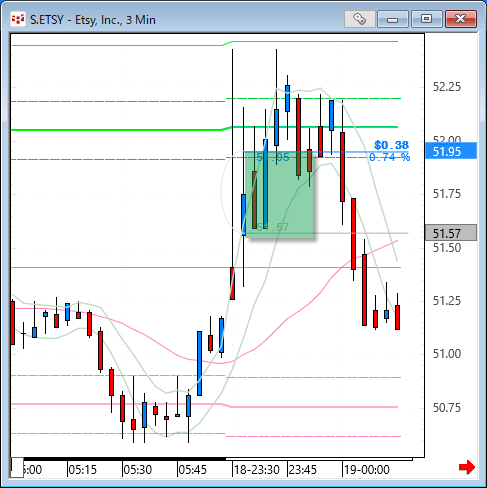Click the window title S.ETSY - Etsy, Inc., 3 Min
The width and height of the screenshot is (487, 488).
(93, 20)
